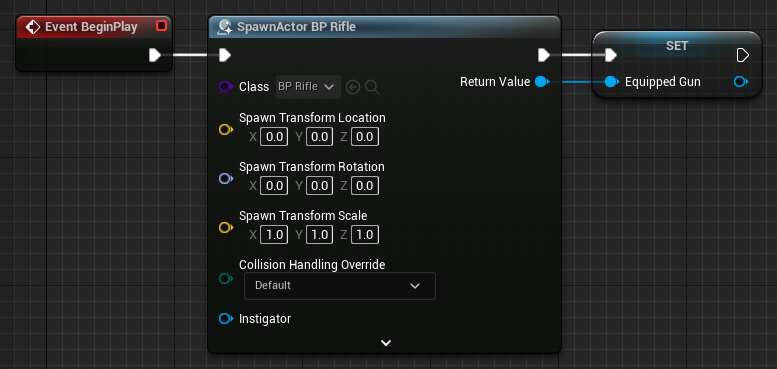777x369 pixels.
Task: Click the Return Value output pin
Action: click(x=542, y=82)
